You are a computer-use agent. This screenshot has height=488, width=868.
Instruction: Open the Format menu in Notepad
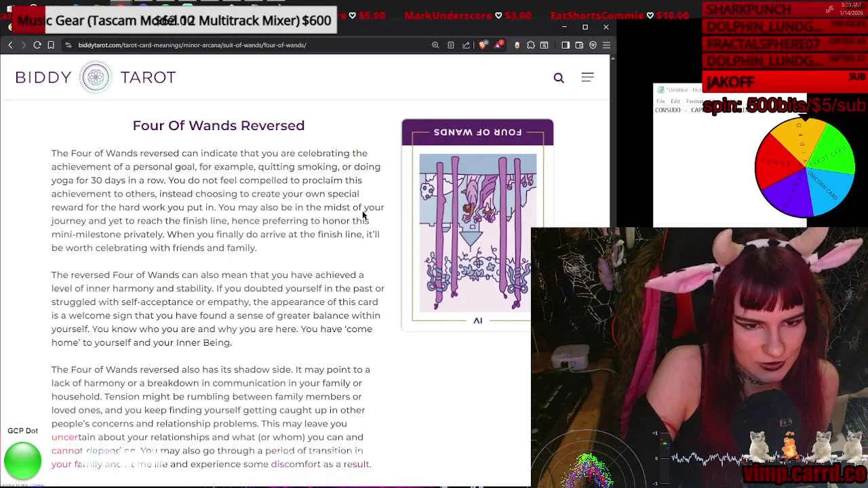point(694,101)
